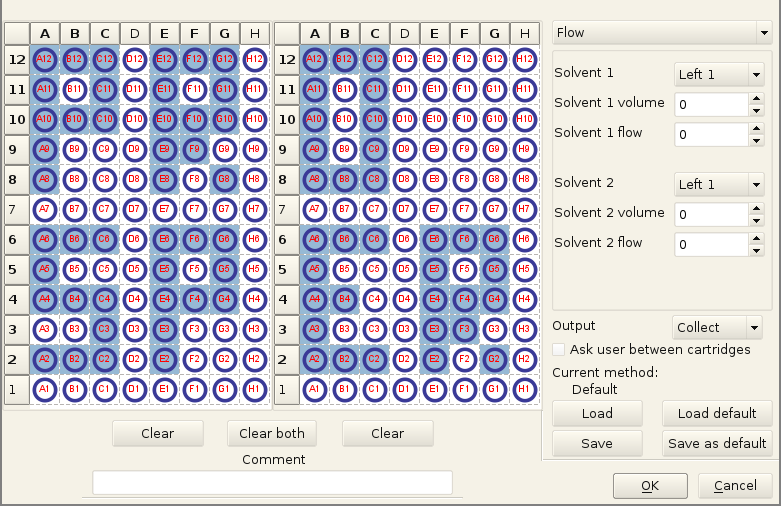Focus the Solvent 1 volume field
Viewport: 781px width, 506px height.
point(712,105)
